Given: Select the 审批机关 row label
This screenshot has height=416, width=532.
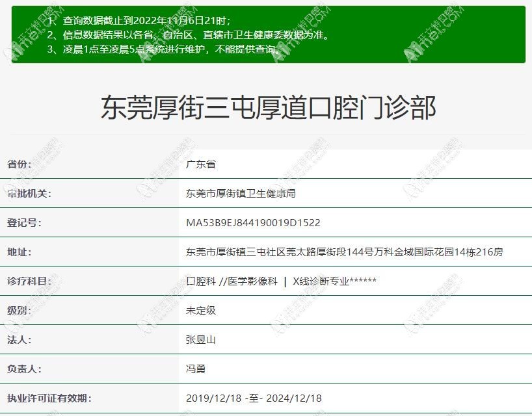Looking at the screenshot, I should [x=29, y=194].
